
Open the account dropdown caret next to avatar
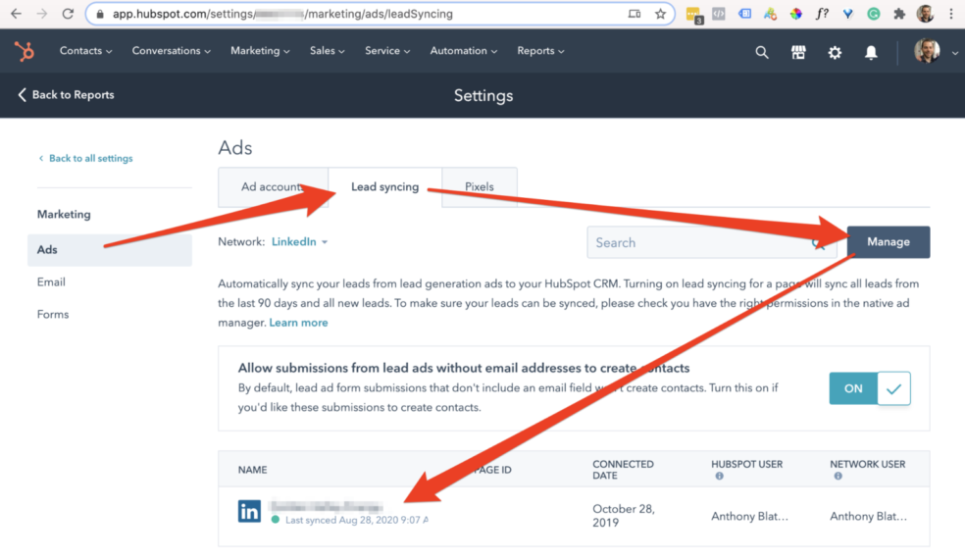coord(954,53)
